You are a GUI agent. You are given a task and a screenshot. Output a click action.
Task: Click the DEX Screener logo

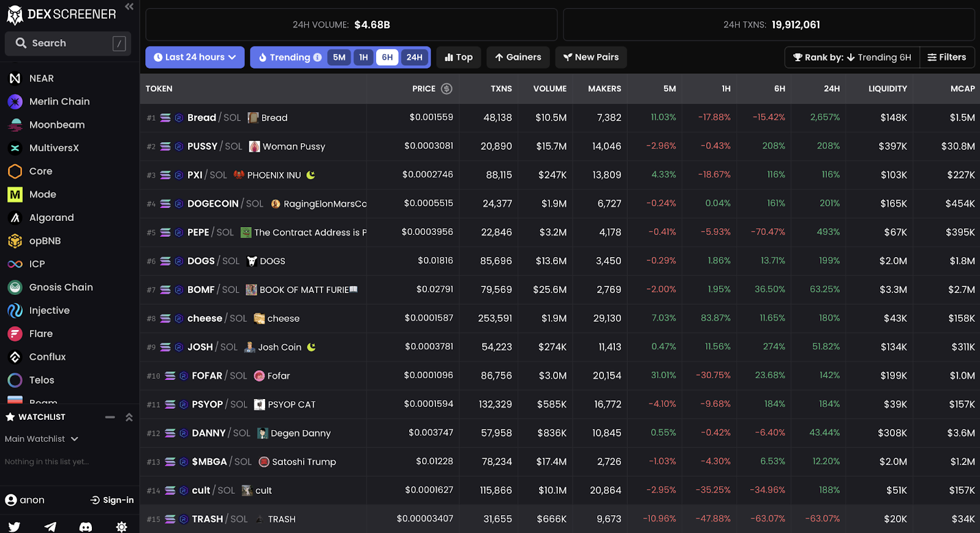pos(61,15)
